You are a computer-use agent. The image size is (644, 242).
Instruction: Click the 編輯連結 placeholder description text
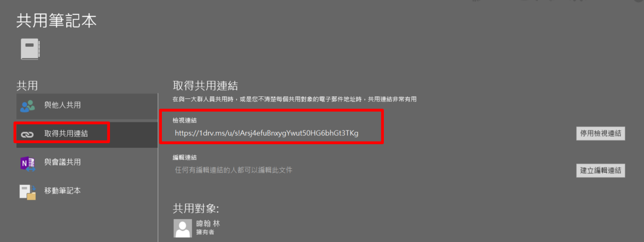pyautogui.click(x=234, y=170)
